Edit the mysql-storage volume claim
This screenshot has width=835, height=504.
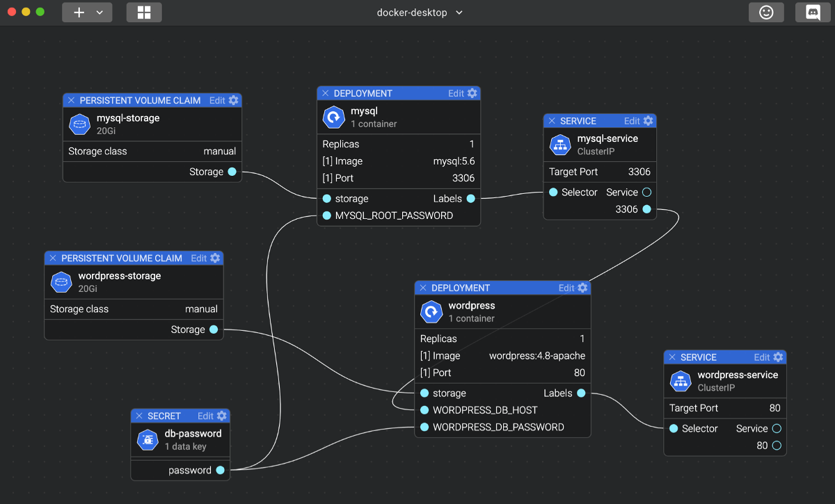coord(217,101)
